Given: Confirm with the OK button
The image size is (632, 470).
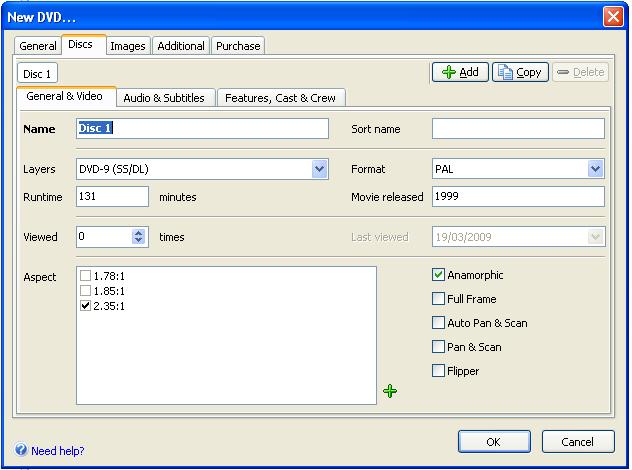Looking at the screenshot, I should (494, 442).
